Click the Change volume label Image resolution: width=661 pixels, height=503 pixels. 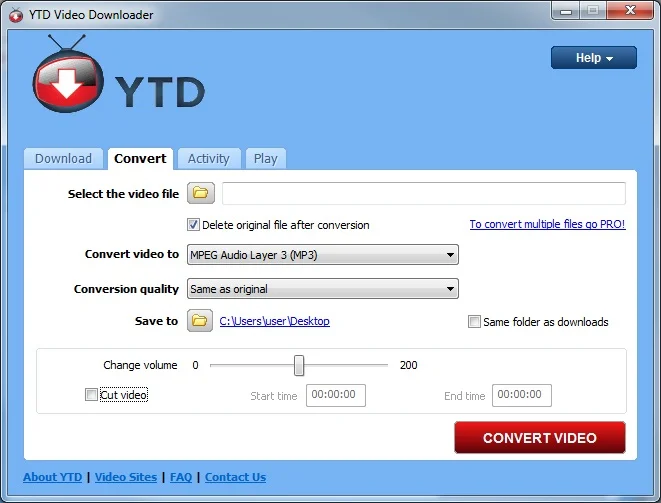click(140, 365)
